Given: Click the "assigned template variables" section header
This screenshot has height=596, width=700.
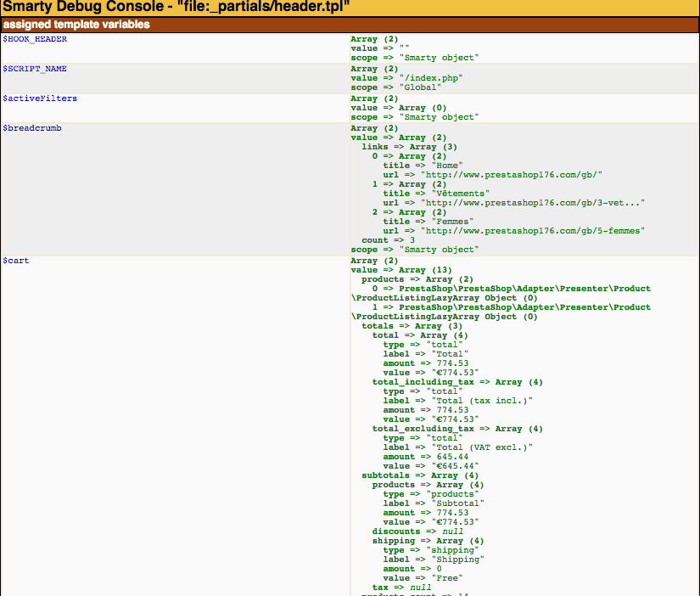Looking at the screenshot, I should [x=76, y=25].
